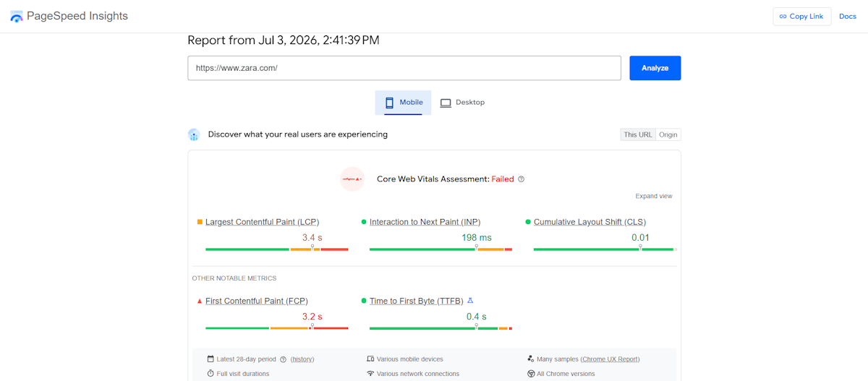The image size is (868, 381).
Task: Click the 0.01 CLS value
Action: [640, 237]
